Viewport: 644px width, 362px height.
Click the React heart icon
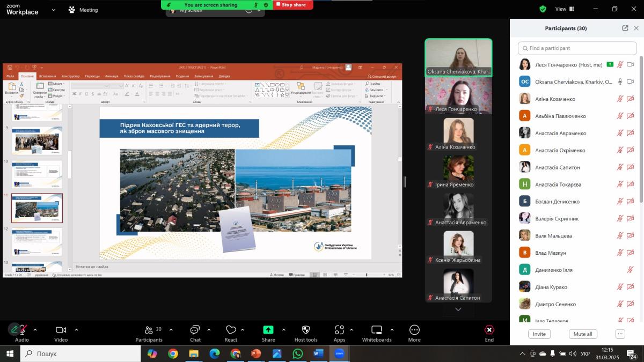coord(231,330)
